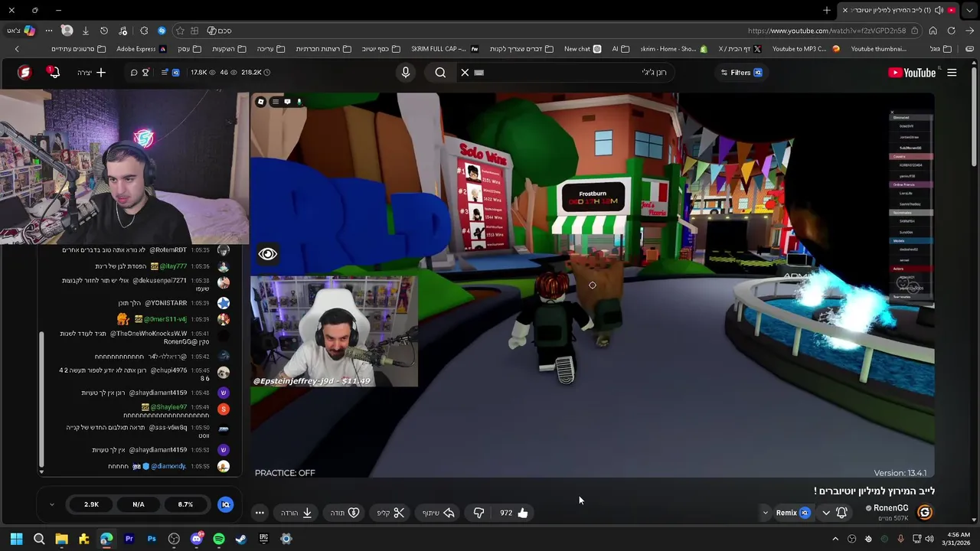Dislike the video
980x551 pixels.
pos(479,513)
